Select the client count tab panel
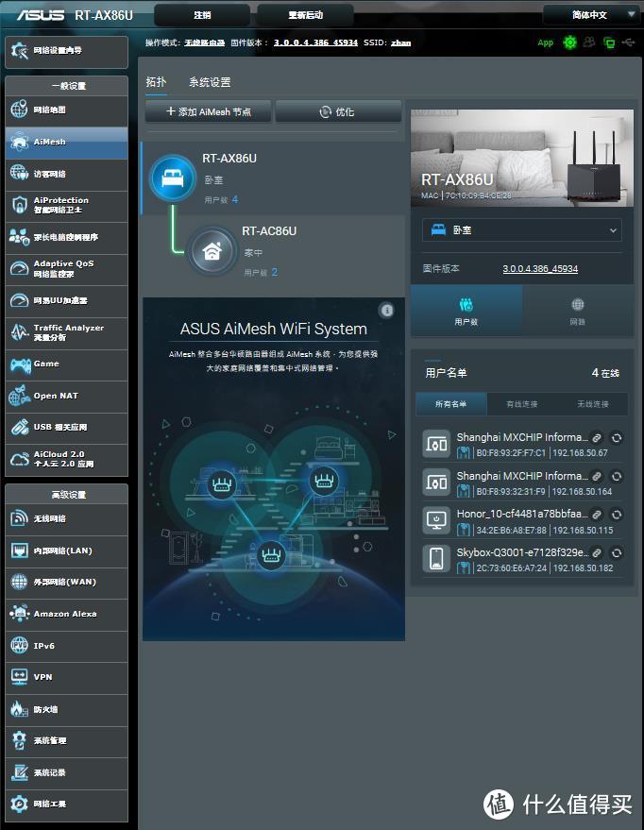The image size is (644, 830). [466, 312]
